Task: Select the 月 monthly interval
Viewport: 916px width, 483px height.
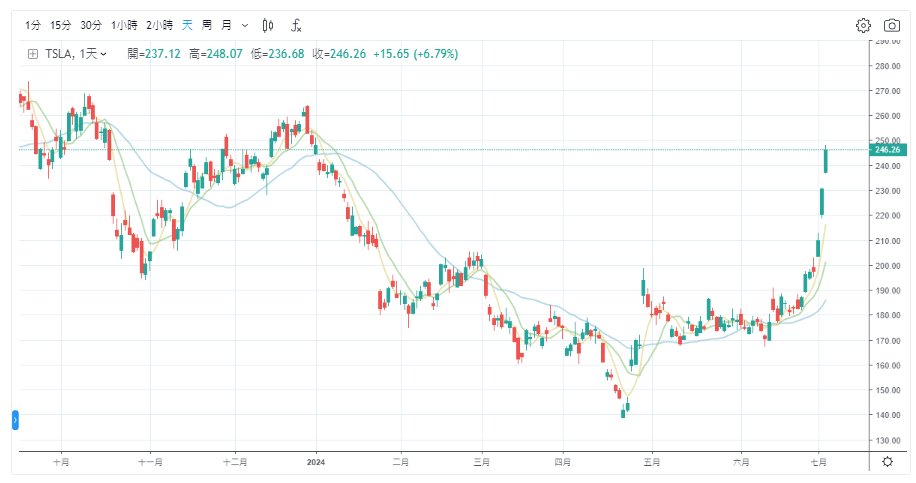Action: 226,25
